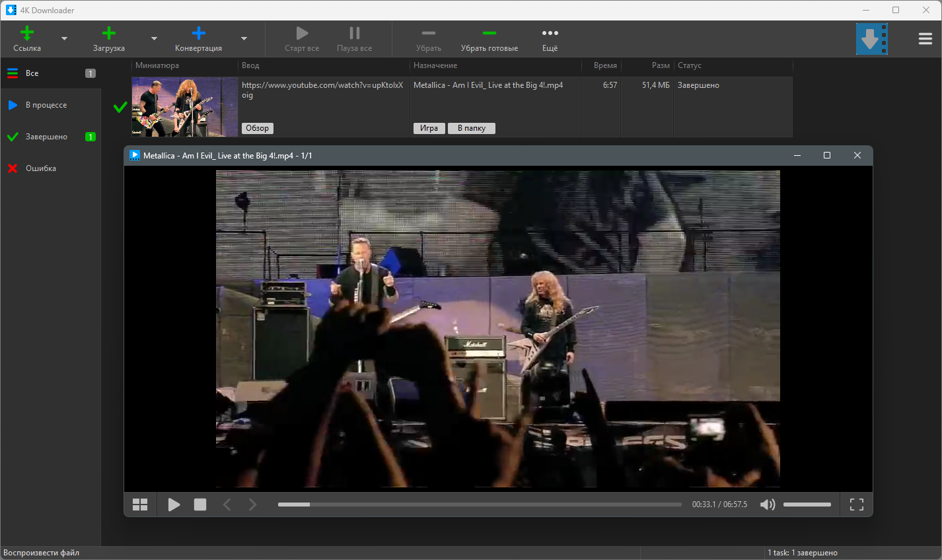Click the status bar task summary text
Viewport: 942px width, 560px height.
tap(803, 553)
